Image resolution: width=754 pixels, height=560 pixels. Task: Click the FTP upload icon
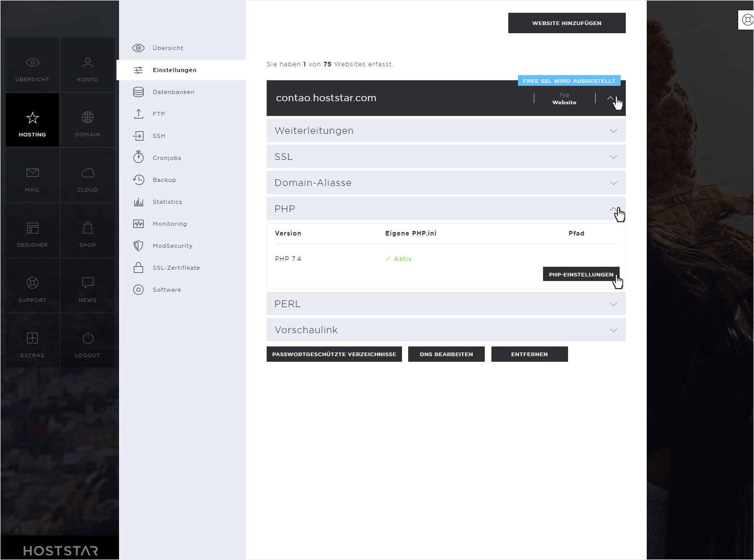click(138, 114)
